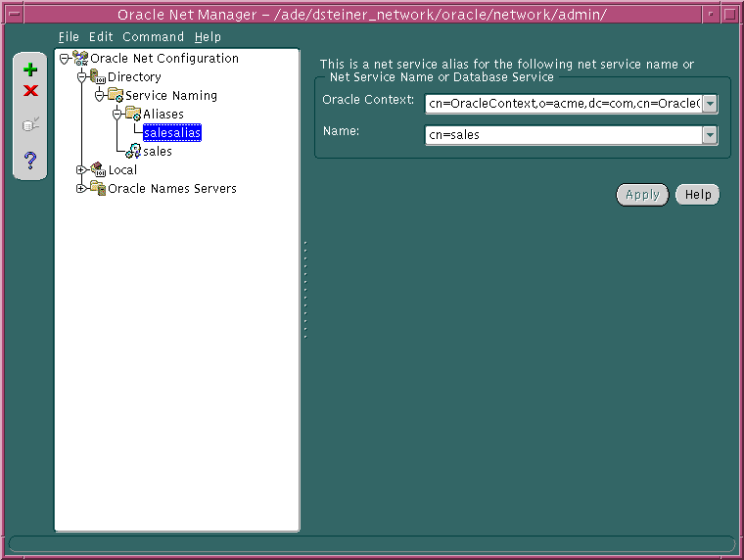The width and height of the screenshot is (744, 560).
Task: Open the Edit menu
Action: (101, 37)
